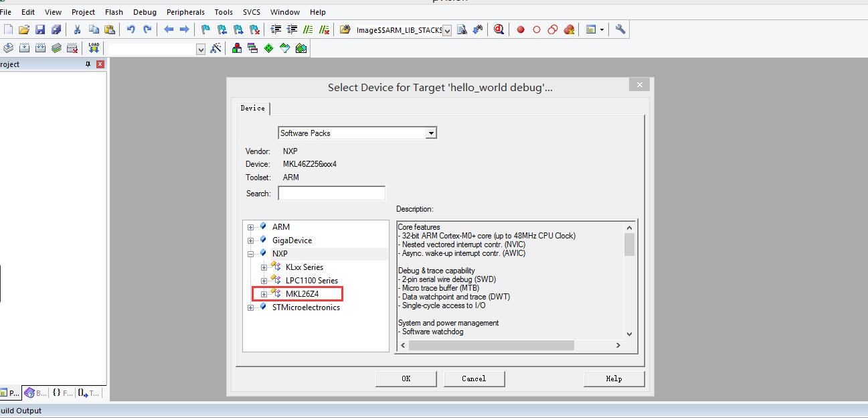Click the Manage Project Items icon
Viewport: 868px width, 418px height.
tap(237, 48)
